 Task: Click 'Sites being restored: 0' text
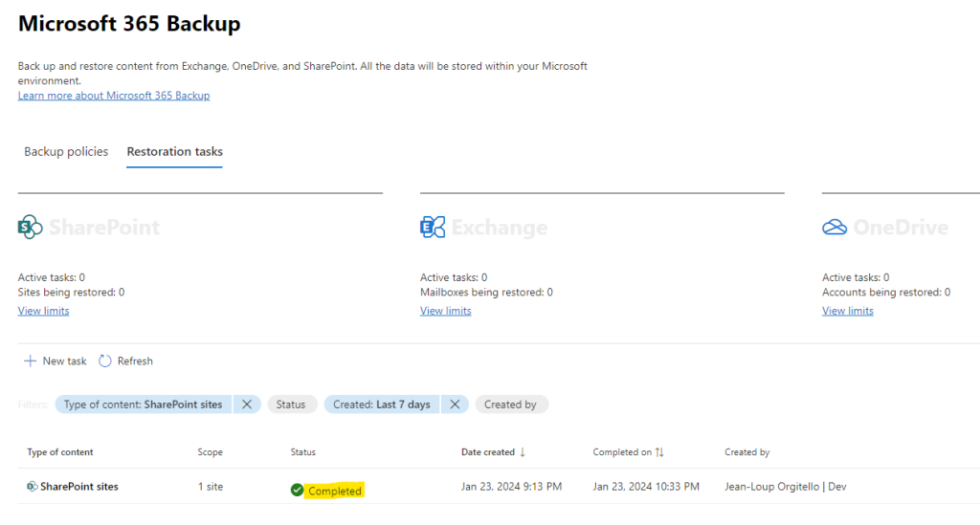[71, 293]
